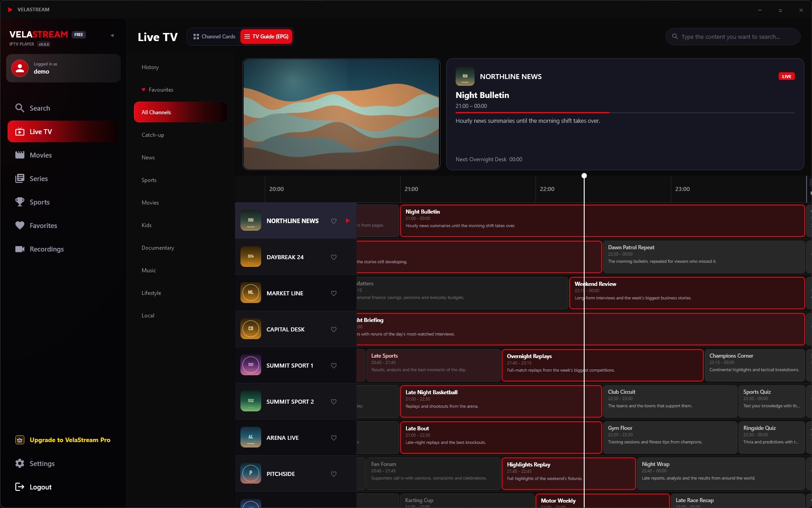Viewport: 812px width, 508px height.
Task: Favorite the SUMMIT SPORT 1 channel
Action: tap(334, 365)
